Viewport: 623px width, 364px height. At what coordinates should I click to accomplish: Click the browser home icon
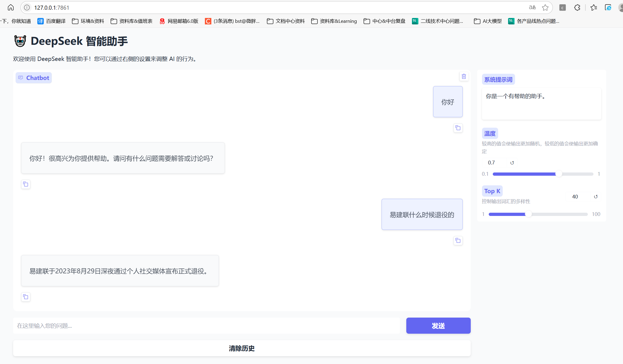11,8
